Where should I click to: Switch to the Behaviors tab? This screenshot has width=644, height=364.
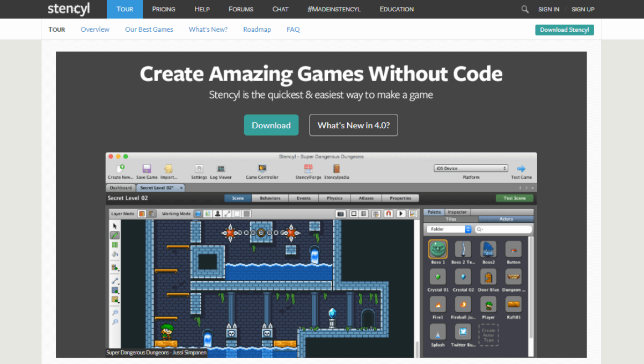(x=270, y=198)
